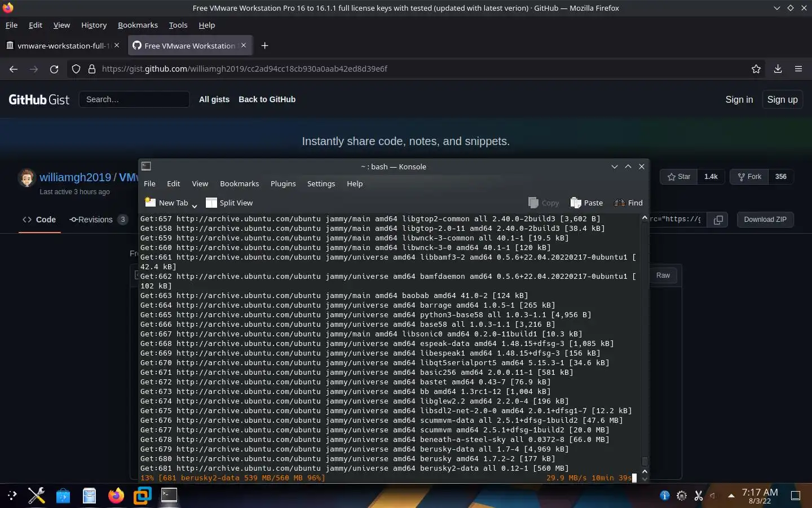The height and width of the screenshot is (508, 812).
Task: Open VMware Workstation taskbar icon
Action: tap(142, 496)
